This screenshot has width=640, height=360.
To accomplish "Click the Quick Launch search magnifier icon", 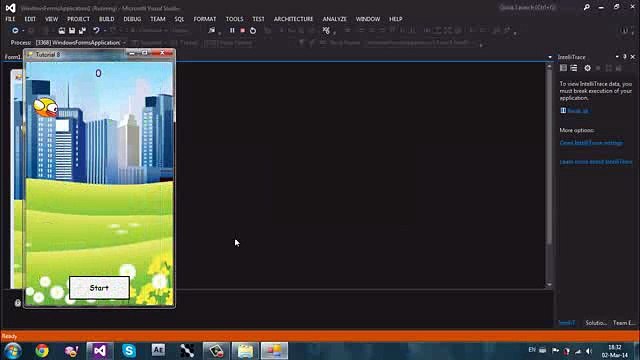I will pyautogui.click(x=587, y=7).
